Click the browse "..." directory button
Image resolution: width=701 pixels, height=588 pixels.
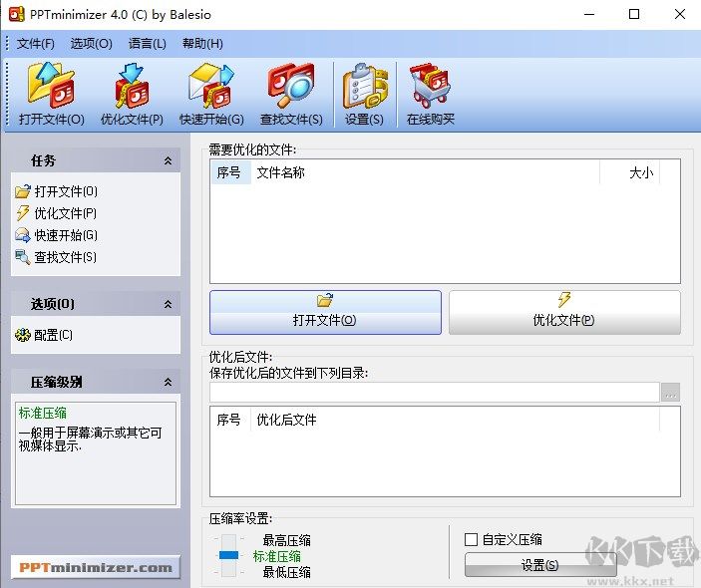670,393
